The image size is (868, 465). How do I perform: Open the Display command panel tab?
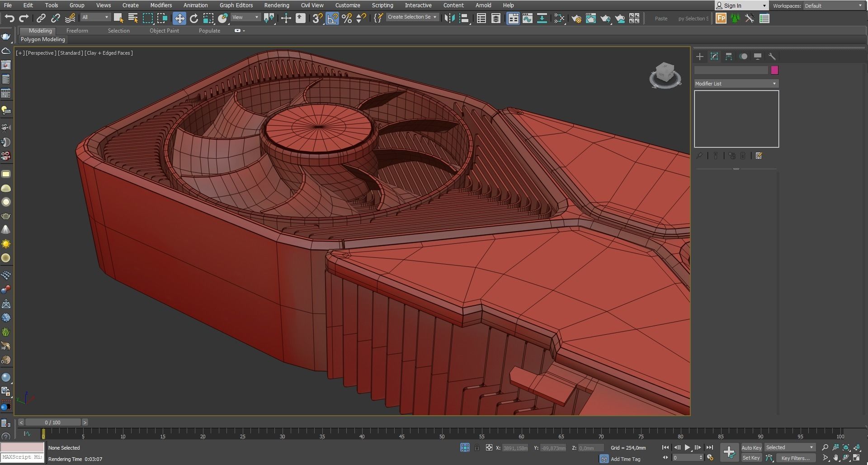coord(758,57)
